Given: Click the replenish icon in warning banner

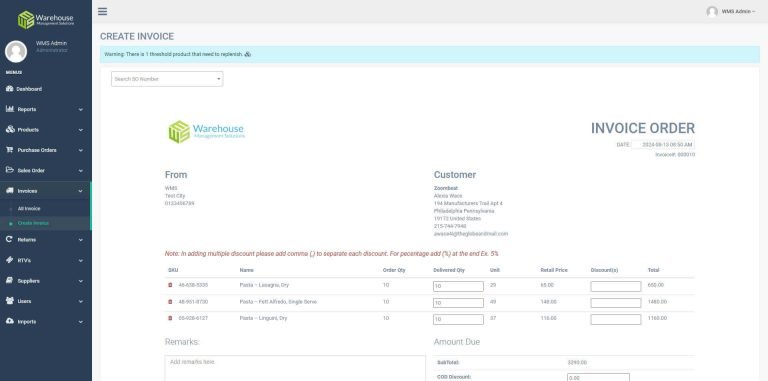Looking at the screenshot, I should pyautogui.click(x=247, y=54).
